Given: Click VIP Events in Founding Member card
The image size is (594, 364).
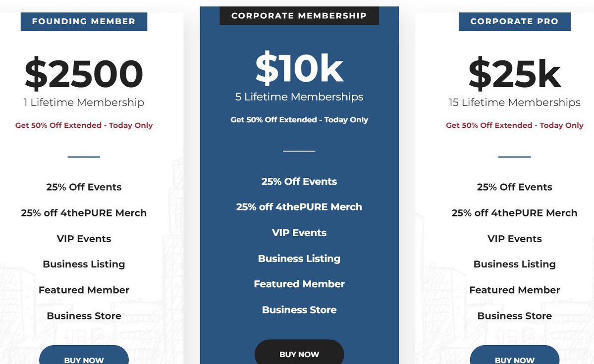Looking at the screenshot, I should pos(84,239).
